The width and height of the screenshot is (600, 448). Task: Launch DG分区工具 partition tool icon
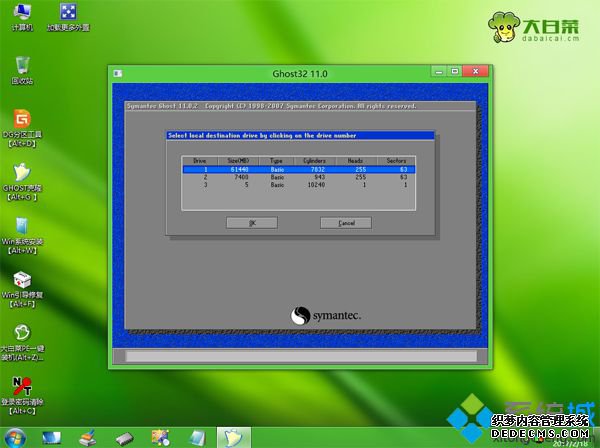point(22,128)
